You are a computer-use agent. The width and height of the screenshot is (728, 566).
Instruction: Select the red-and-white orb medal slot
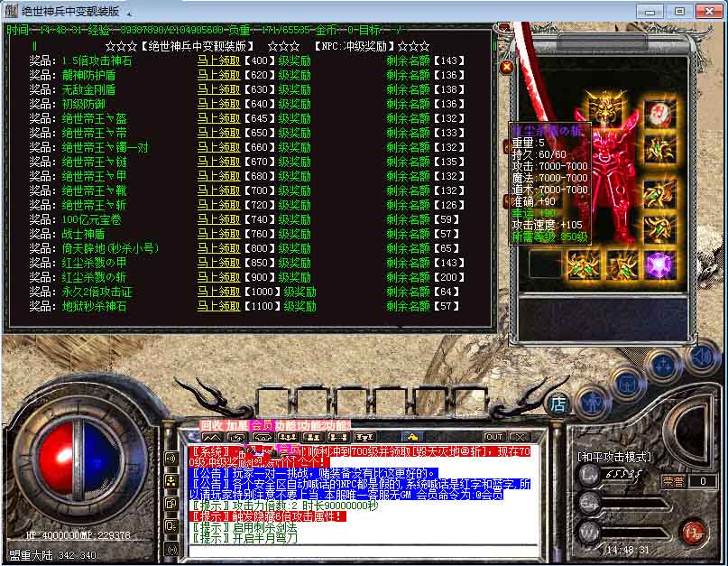click(659, 113)
